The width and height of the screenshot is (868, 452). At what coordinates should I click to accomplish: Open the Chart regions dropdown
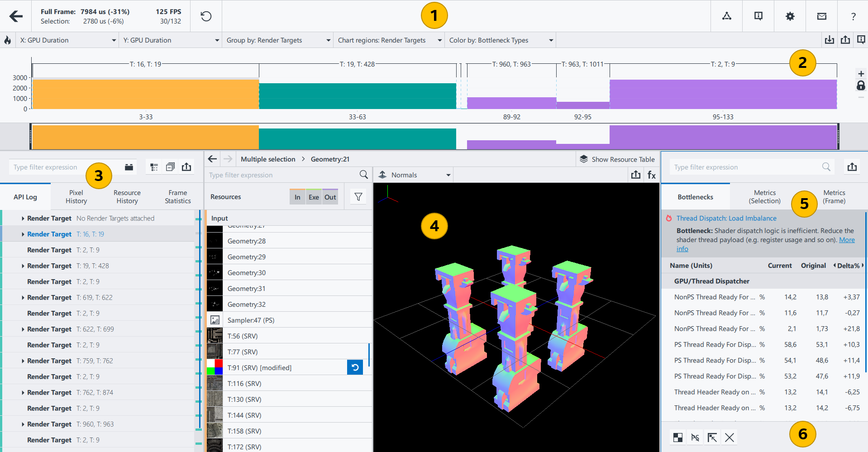coord(389,40)
